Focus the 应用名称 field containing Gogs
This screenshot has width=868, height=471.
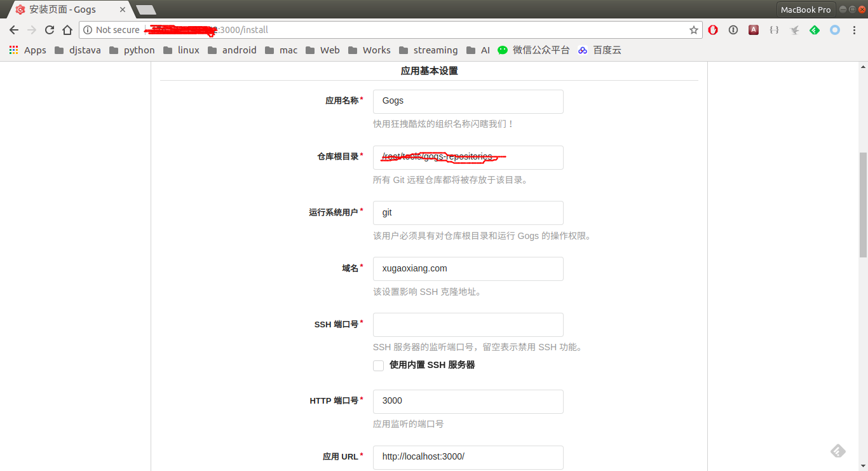[468, 102]
